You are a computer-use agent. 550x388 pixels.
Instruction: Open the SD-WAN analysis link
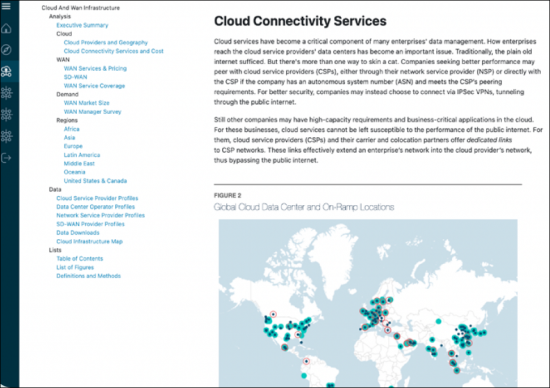pyautogui.click(x=75, y=77)
